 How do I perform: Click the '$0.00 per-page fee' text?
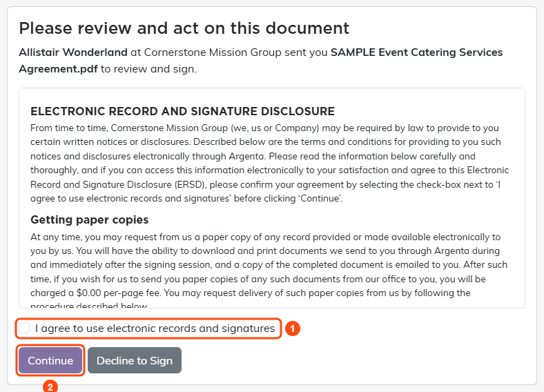click(x=118, y=293)
